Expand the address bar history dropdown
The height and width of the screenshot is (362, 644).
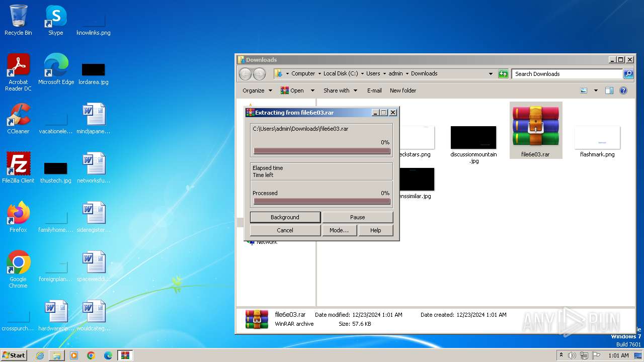click(491, 74)
